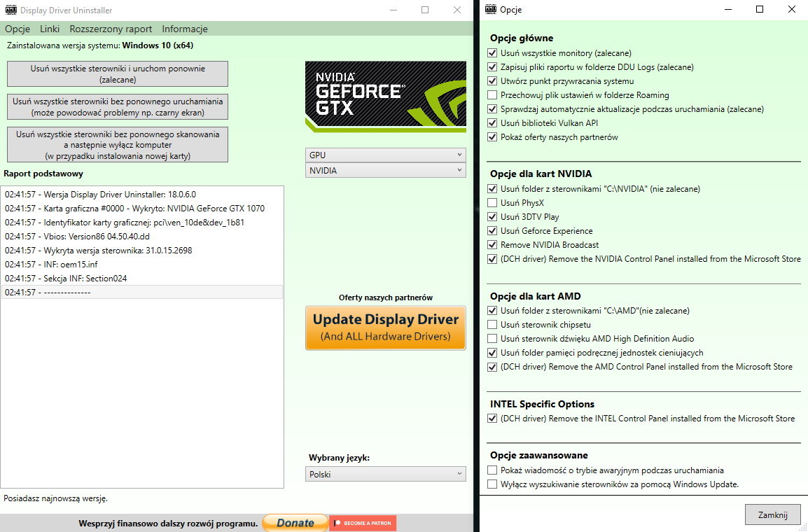Click the Update Display Driver banner
Image resolution: width=808 pixels, height=532 pixels.
pos(385,328)
